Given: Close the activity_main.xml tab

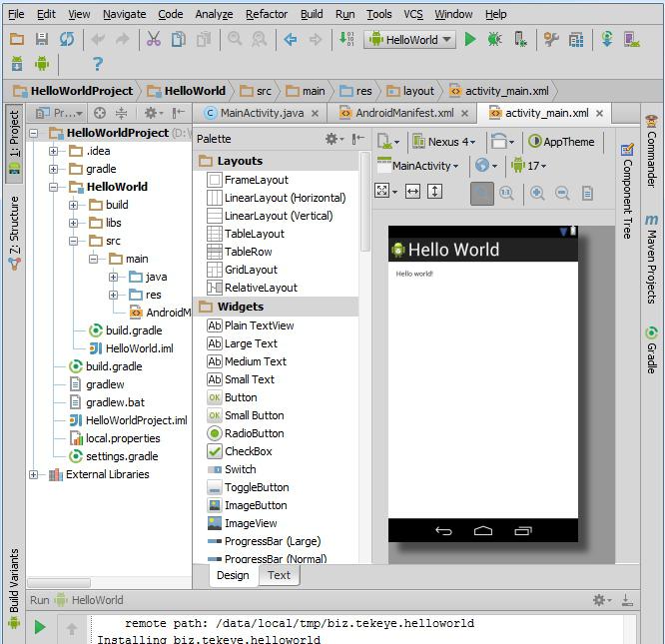Looking at the screenshot, I should pos(599,113).
